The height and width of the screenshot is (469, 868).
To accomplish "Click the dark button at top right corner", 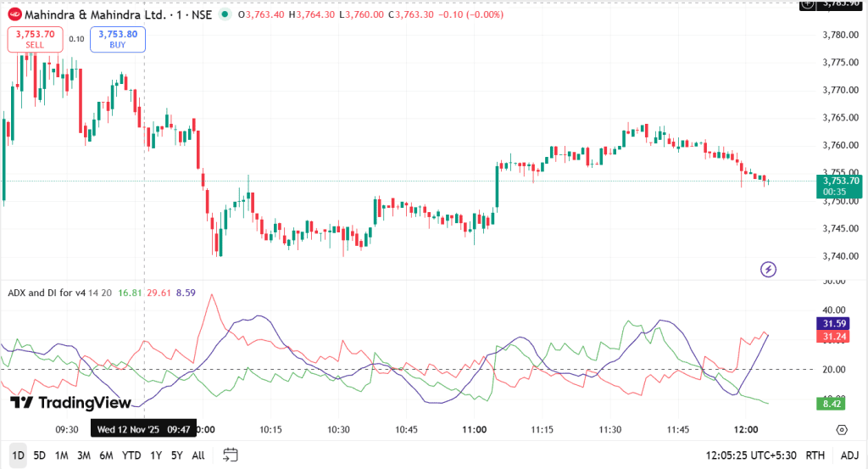I will point(807,4).
